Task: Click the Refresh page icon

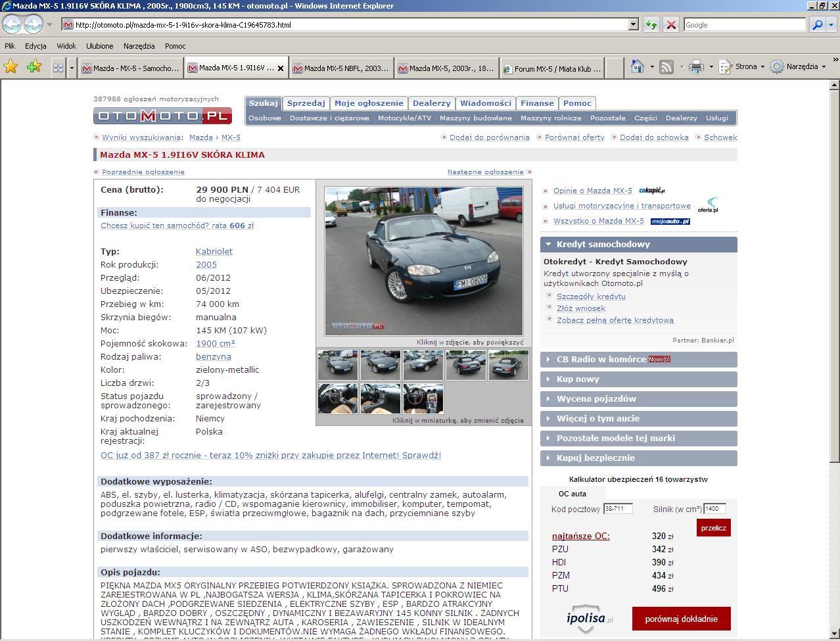Action: tap(651, 25)
